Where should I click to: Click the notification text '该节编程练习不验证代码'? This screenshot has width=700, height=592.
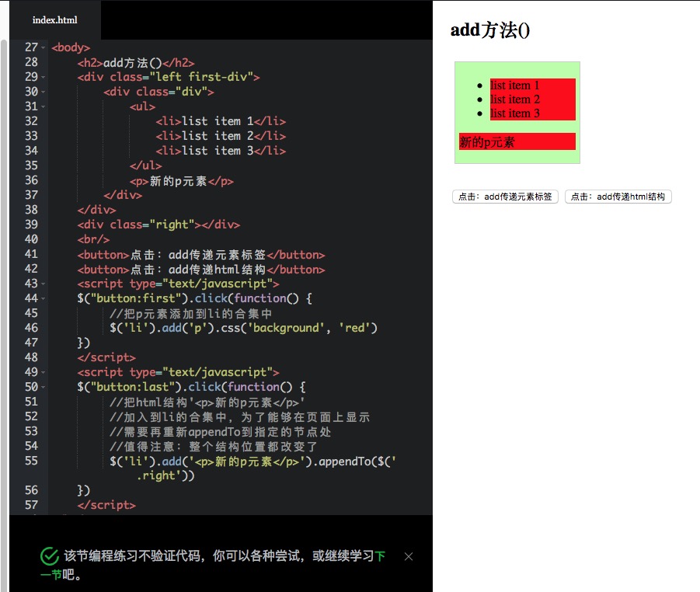click(134, 555)
